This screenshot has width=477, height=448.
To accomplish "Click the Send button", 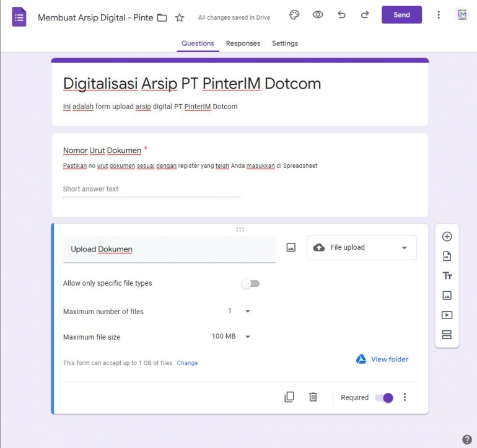I will 401,15.
